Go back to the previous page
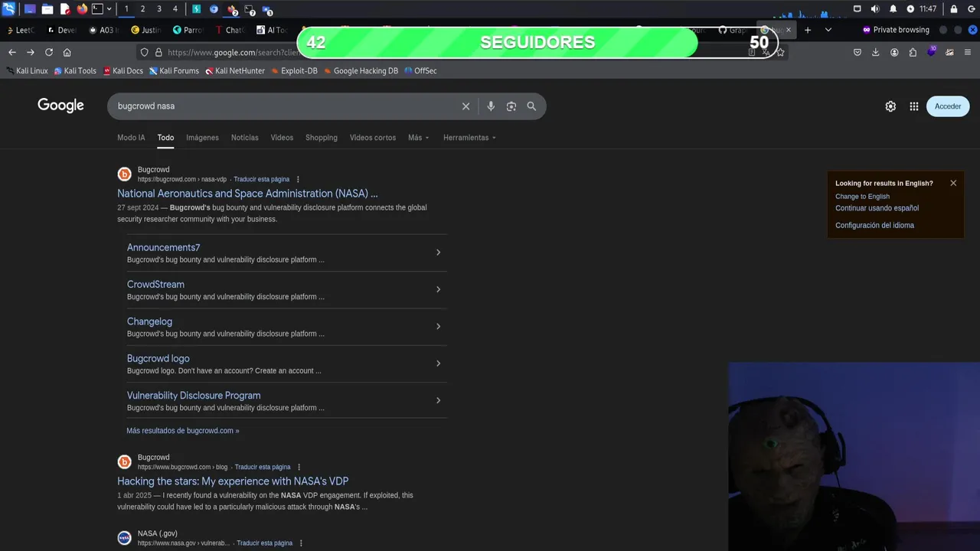The height and width of the screenshot is (551, 980). [x=12, y=52]
